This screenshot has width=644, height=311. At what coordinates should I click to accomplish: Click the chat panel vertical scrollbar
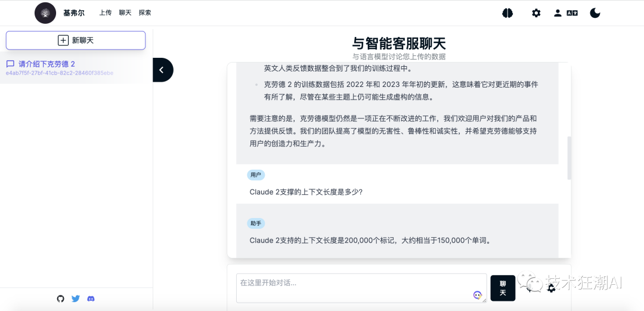pos(569,158)
